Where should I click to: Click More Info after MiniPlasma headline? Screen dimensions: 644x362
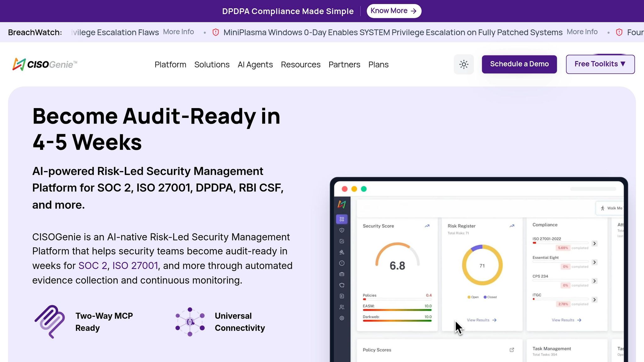[x=582, y=32]
